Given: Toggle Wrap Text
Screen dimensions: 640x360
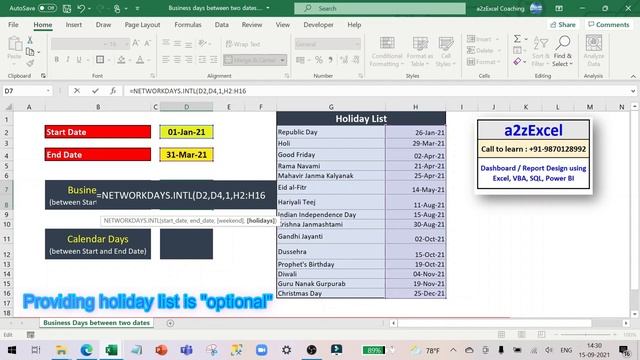Looking at the screenshot, I should coord(243,44).
